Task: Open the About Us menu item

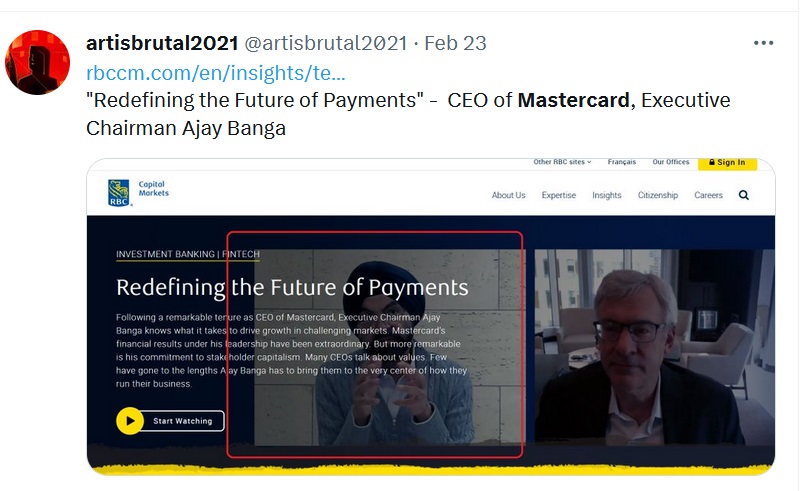Action: point(508,195)
